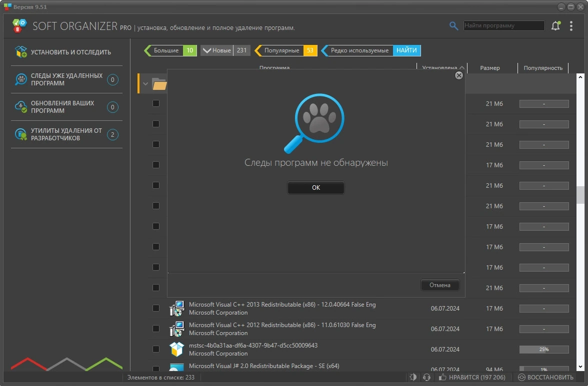Click the 25% popularity bar of mstsc
The height and width of the screenshot is (386, 588).
[x=544, y=350]
